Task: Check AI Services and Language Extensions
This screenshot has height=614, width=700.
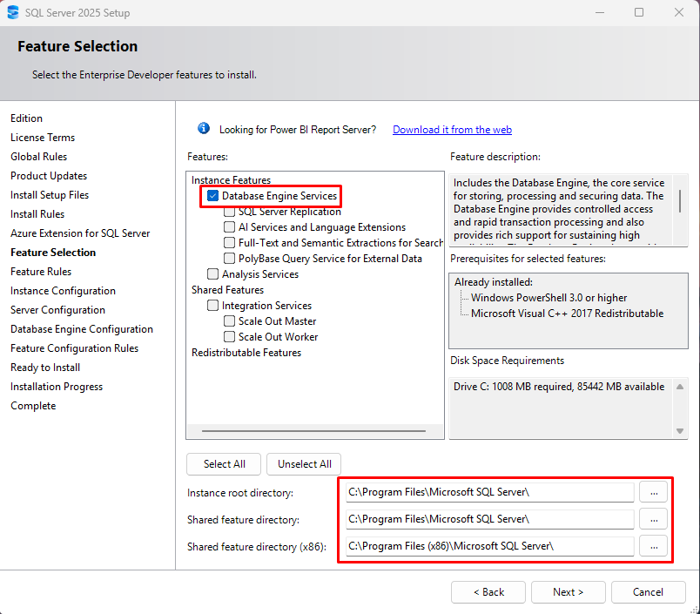Action: click(230, 227)
